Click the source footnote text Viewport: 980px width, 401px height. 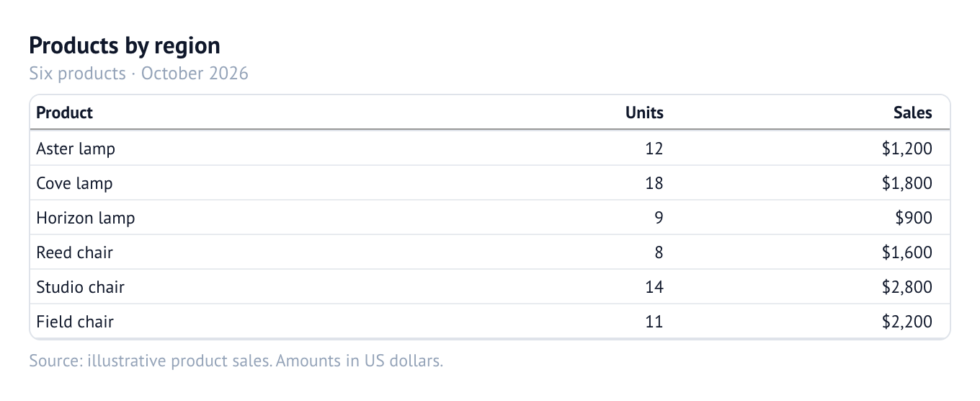tap(236, 360)
